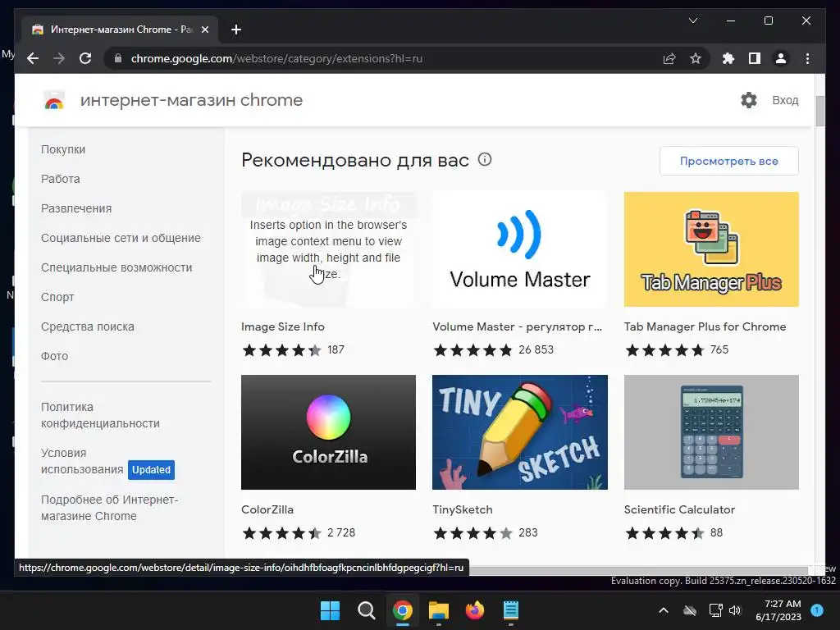The width and height of the screenshot is (840, 630).
Task: Click the Chrome taskbar icon
Action: pyautogui.click(x=402, y=610)
